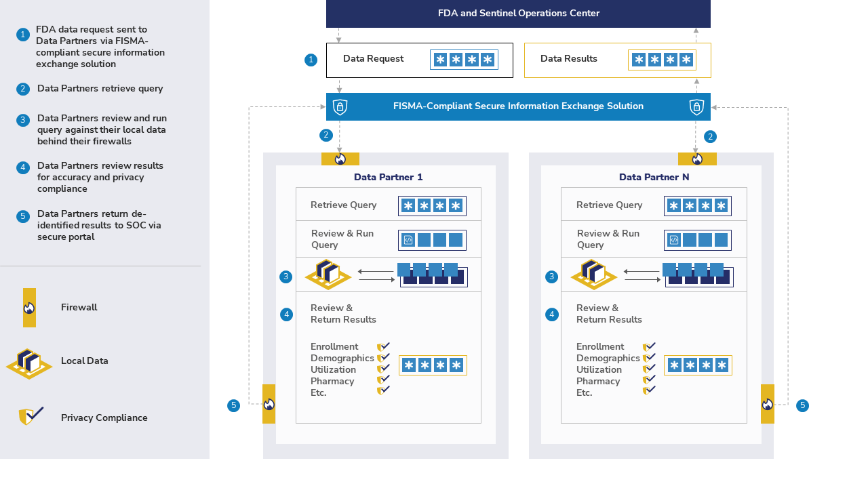Click the yellow-bordered asterisk results box in Data Partner 1
Screen dimensions: 868x488
click(433, 365)
